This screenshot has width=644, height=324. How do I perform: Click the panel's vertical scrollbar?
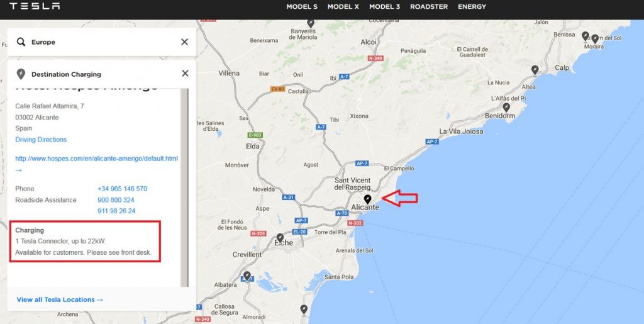click(184, 187)
